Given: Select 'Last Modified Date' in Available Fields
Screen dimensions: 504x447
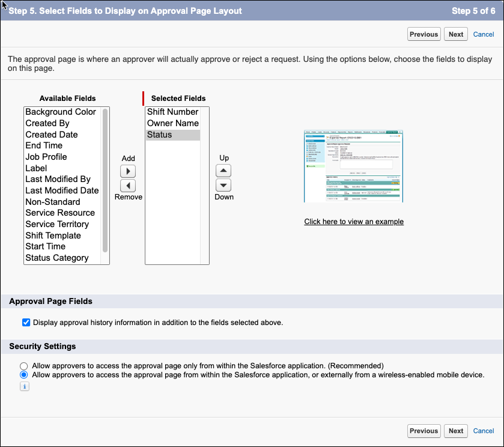Looking at the screenshot, I should pos(62,190).
